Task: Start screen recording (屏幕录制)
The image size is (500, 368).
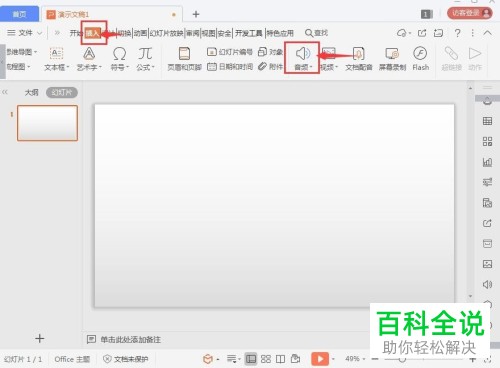Action: (392, 59)
